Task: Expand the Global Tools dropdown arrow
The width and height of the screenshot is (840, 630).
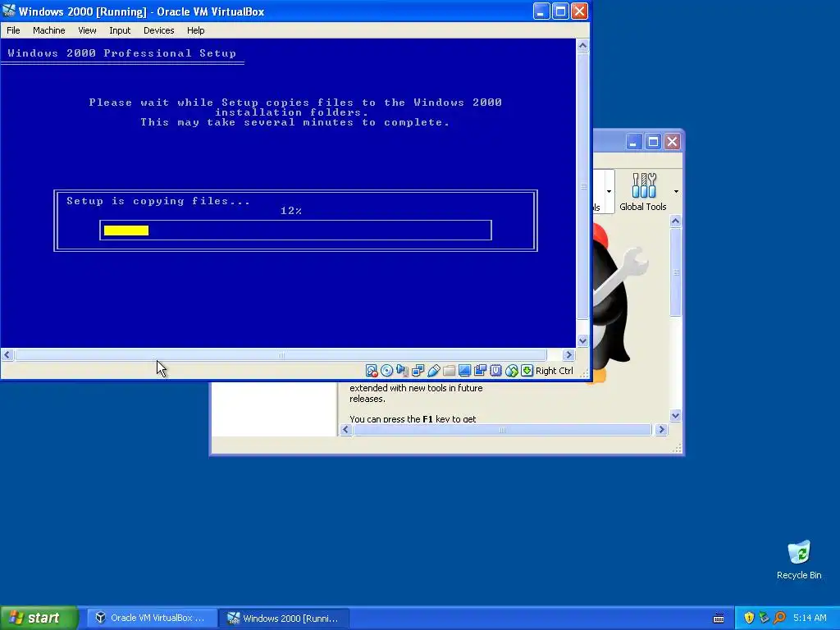Action: point(676,191)
